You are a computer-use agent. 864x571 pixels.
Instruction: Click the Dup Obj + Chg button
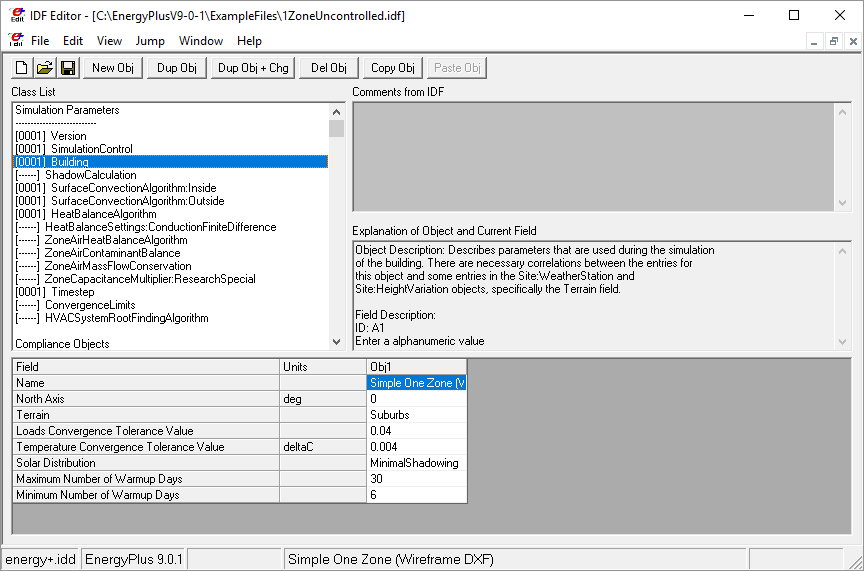[x=253, y=68]
